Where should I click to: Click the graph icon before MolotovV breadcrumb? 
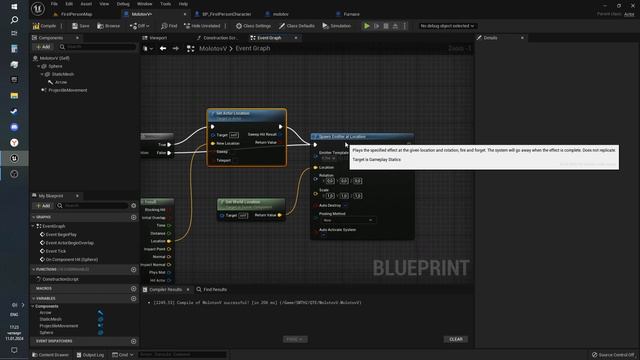pos(191,49)
